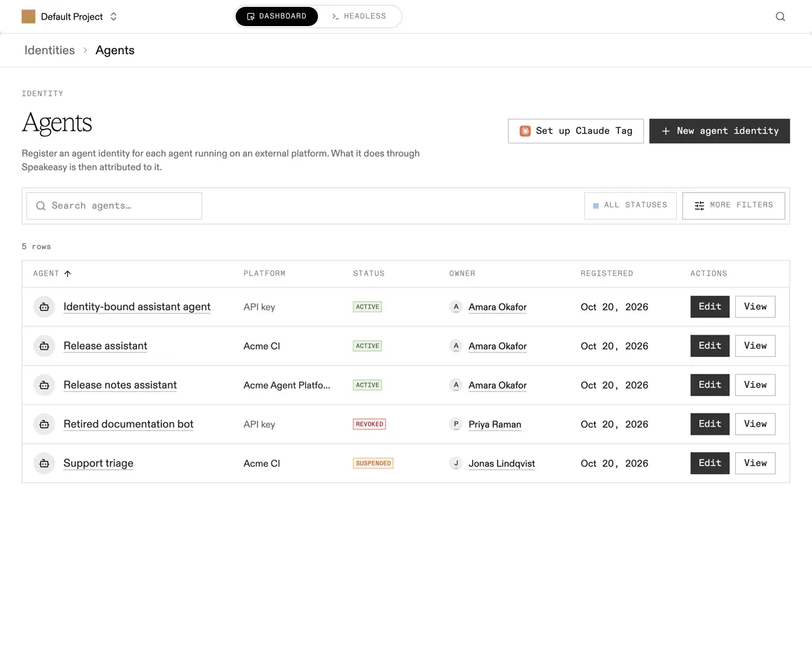Edit the Support triage agent
812x652 pixels.
710,463
